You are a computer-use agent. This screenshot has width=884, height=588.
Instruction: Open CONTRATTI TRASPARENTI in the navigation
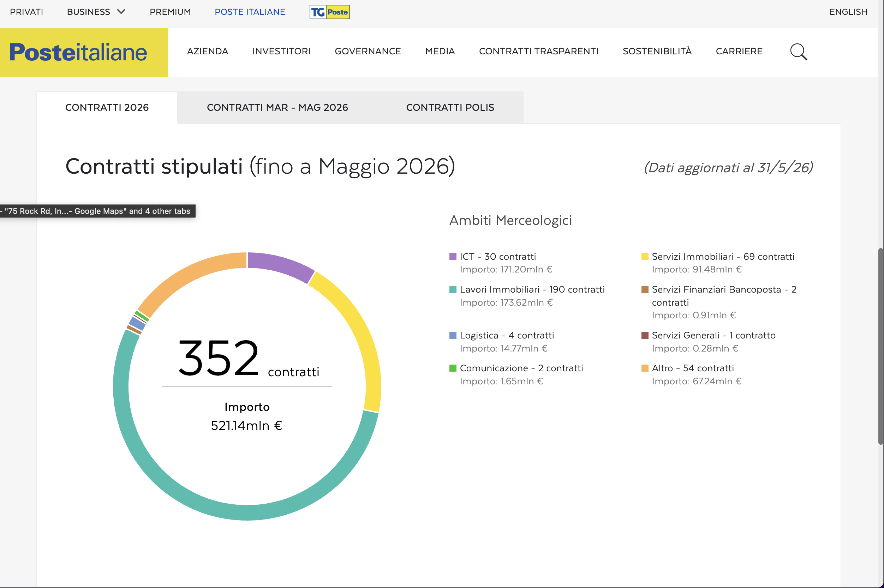pyautogui.click(x=539, y=52)
